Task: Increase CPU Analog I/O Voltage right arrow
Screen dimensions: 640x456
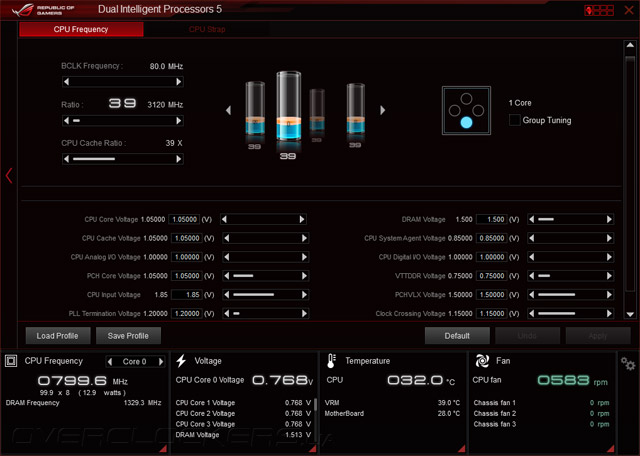Action: click(x=304, y=257)
